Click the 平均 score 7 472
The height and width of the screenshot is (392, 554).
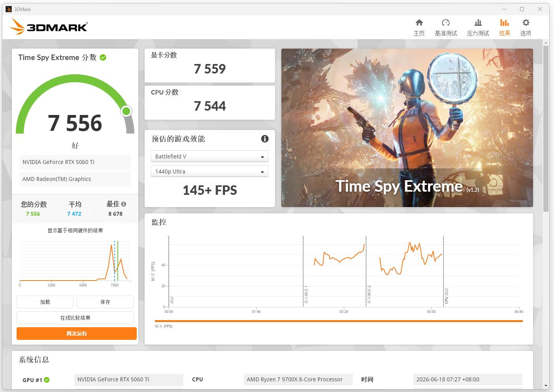pos(74,214)
